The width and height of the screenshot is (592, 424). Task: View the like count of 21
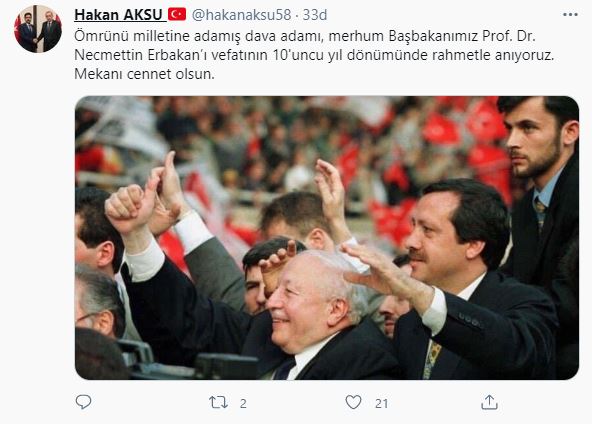tap(381, 404)
